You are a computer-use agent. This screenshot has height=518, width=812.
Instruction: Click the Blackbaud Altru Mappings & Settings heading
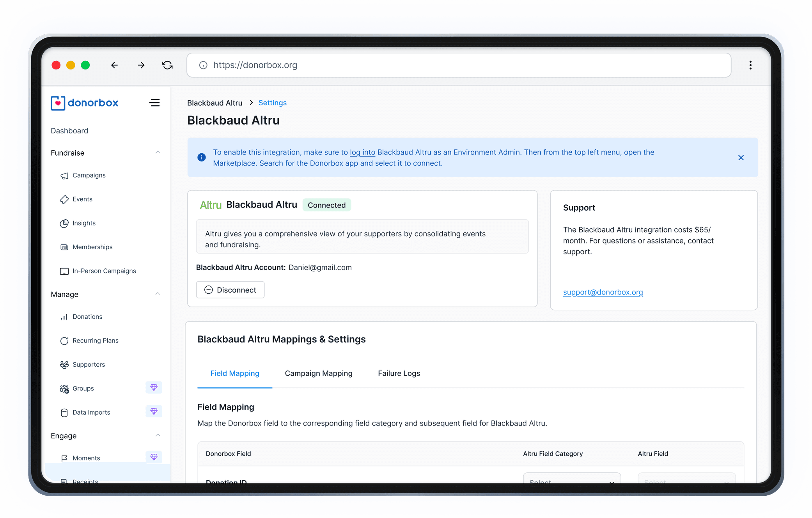[x=281, y=339]
